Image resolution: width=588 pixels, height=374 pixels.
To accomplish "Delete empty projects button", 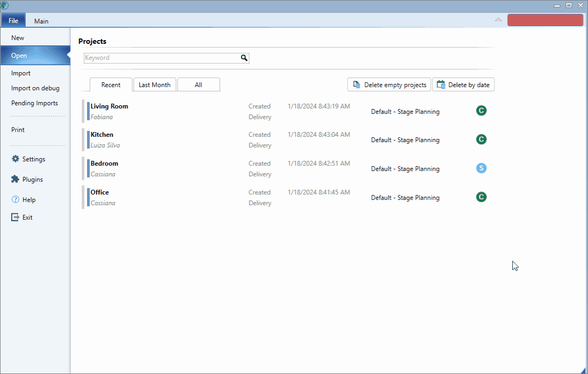I will [389, 85].
